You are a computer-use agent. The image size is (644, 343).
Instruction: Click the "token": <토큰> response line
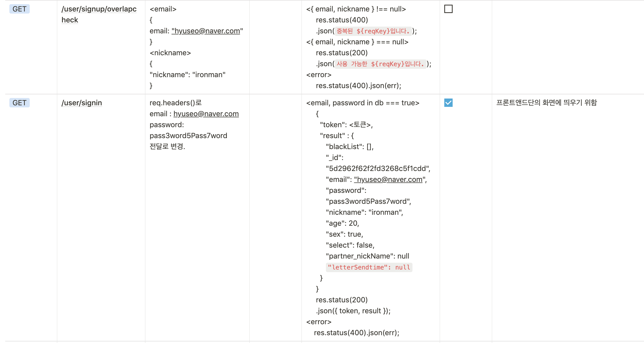(x=346, y=125)
